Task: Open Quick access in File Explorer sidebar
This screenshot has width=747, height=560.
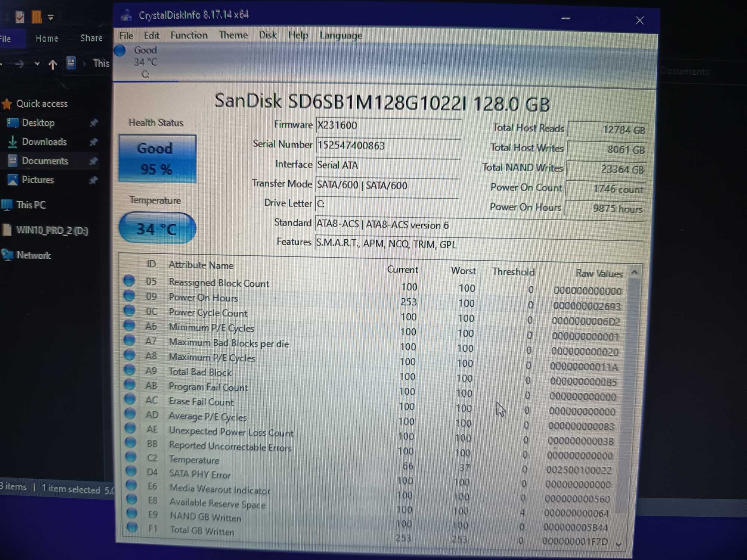Action: pos(35,104)
